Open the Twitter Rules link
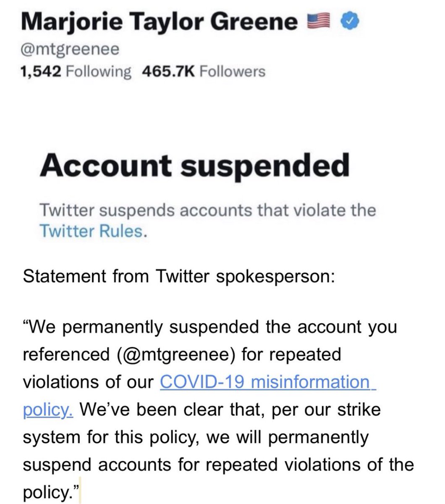The image size is (445, 504). tap(92, 231)
